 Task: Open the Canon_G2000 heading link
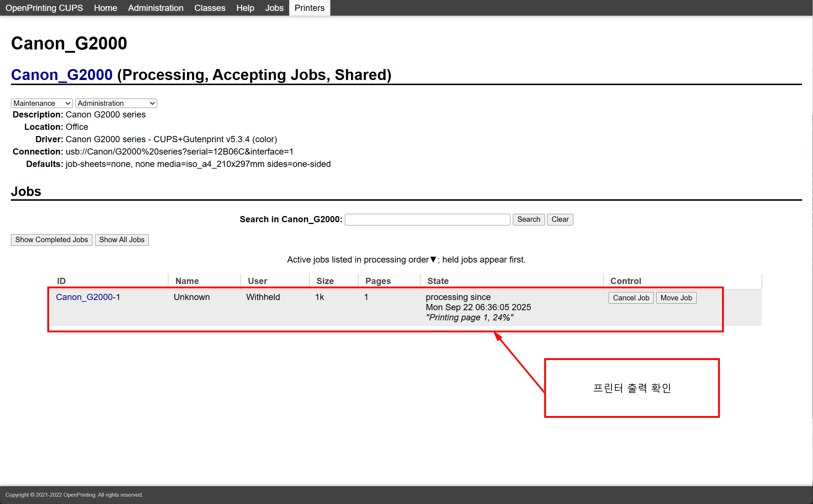62,75
